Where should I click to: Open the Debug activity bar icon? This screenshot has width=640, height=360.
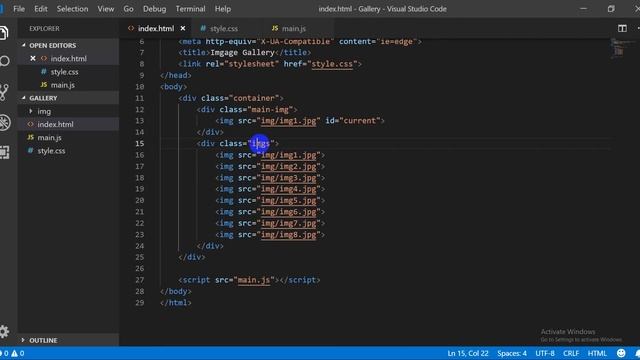[x=4, y=122]
